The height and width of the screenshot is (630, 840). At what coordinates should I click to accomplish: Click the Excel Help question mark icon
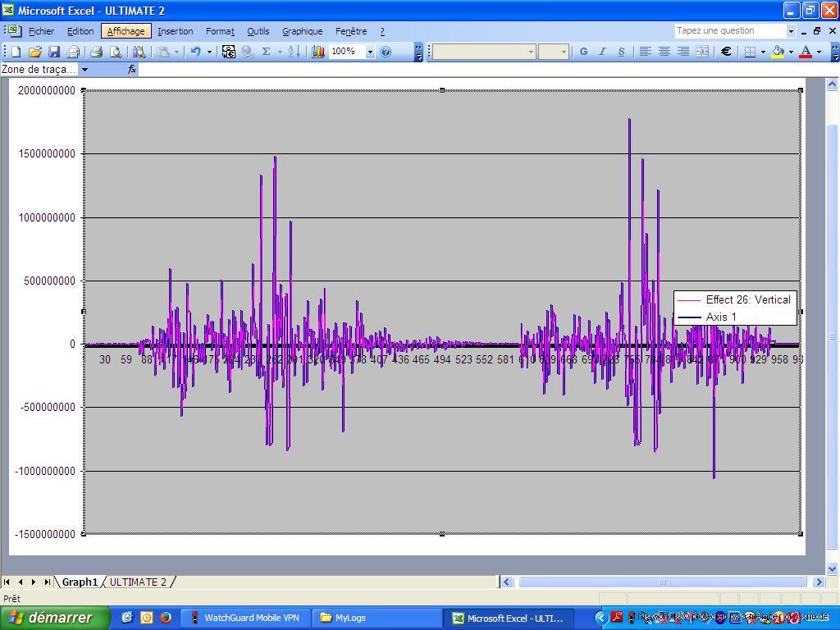coord(386,52)
